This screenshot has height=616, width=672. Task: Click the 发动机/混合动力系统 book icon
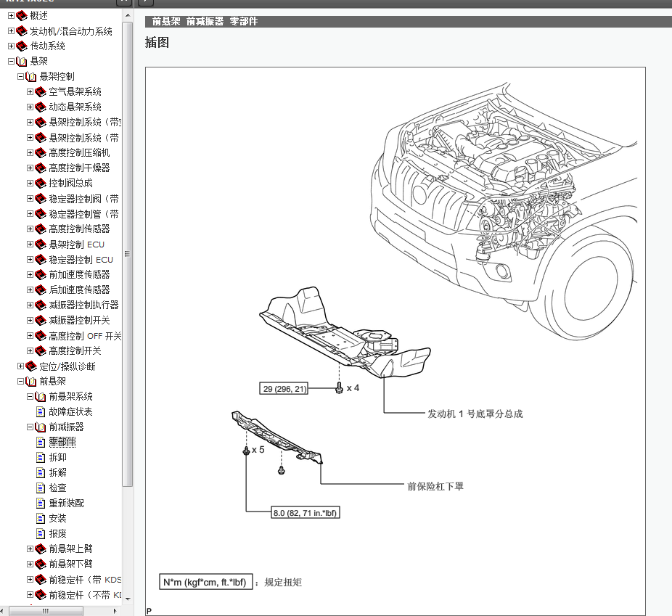[x=22, y=31]
